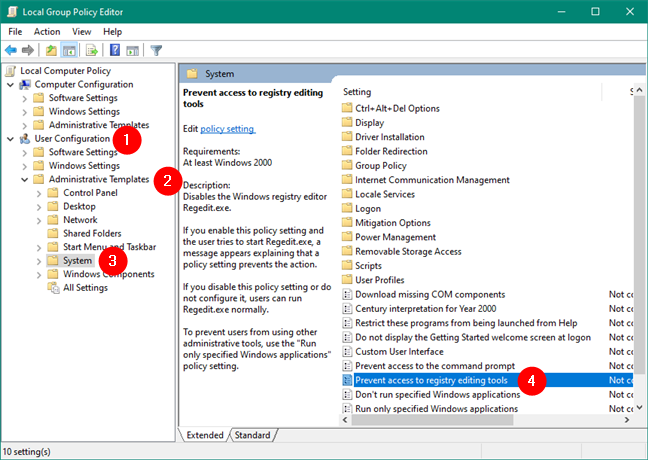
Task: Click the Filter funnel toolbar icon
Action: pos(156,50)
